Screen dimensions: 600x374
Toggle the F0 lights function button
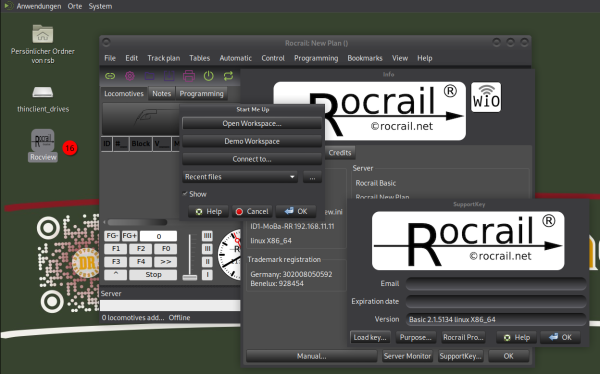pyautogui.click(x=166, y=249)
